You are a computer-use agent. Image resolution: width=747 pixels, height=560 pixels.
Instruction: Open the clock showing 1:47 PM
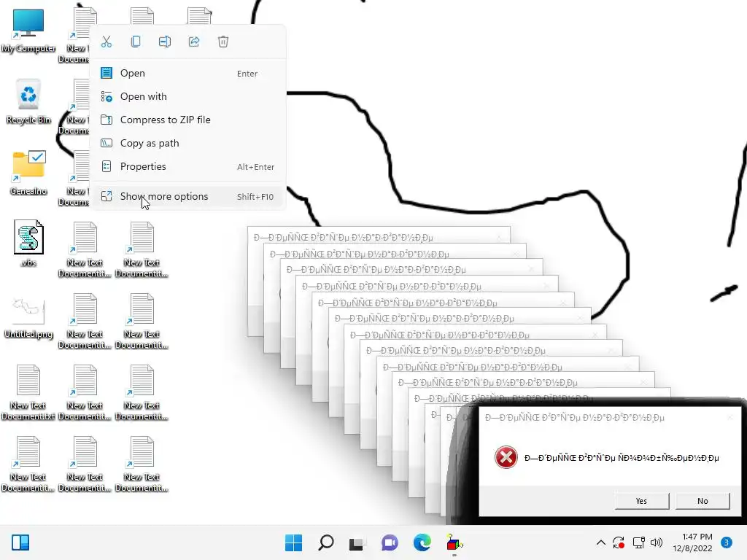(x=692, y=542)
